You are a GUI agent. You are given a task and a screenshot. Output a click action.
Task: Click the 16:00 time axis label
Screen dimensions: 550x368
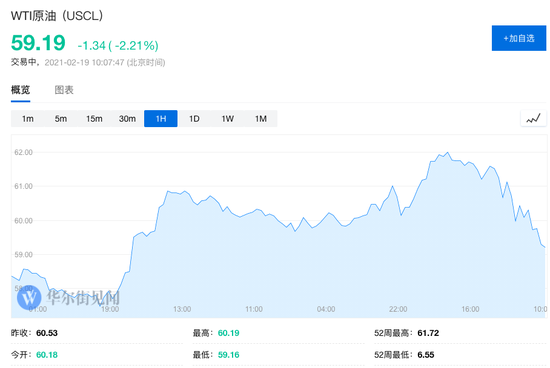(470, 309)
